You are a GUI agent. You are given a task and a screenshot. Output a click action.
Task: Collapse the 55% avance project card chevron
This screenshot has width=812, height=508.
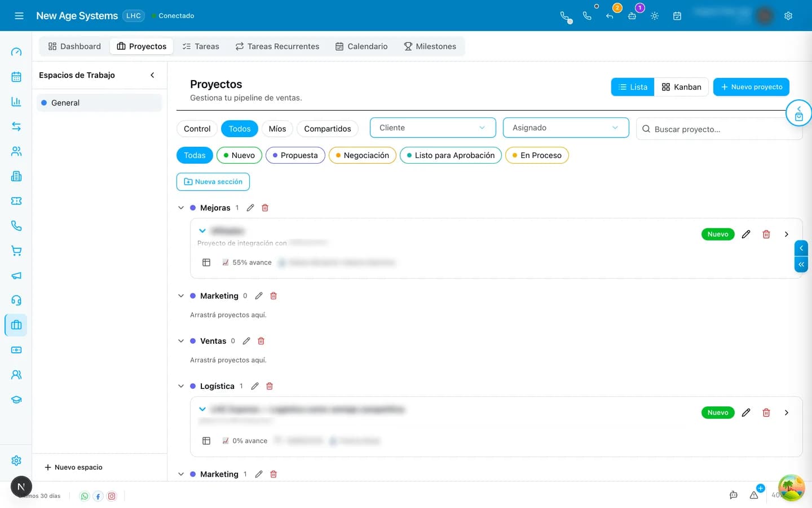tap(202, 231)
